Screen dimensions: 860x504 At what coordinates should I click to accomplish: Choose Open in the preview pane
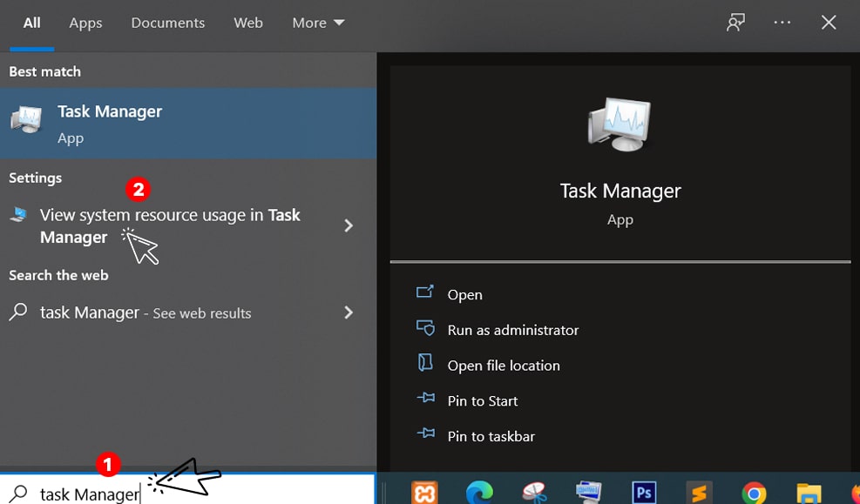(464, 295)
